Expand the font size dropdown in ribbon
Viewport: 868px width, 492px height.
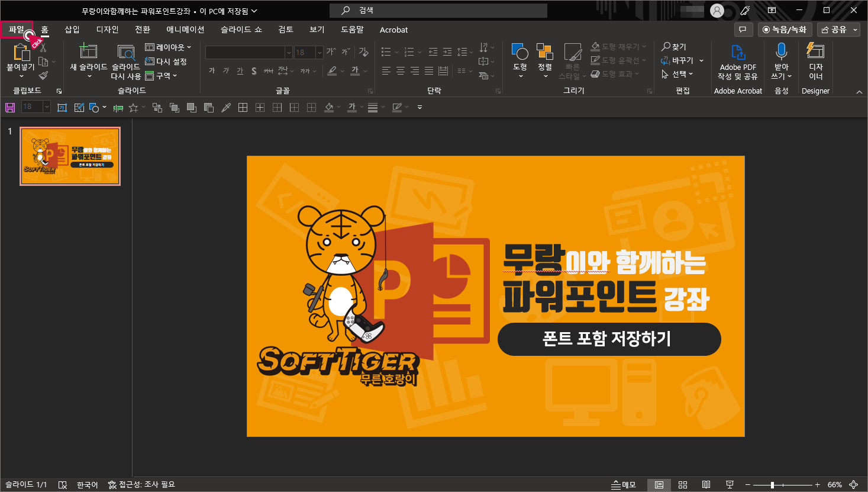point(320,53)
